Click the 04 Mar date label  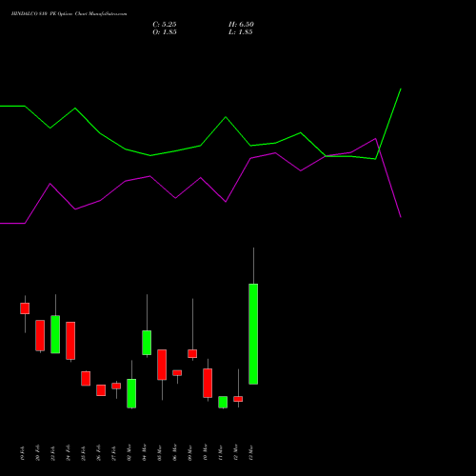(145, 452)
